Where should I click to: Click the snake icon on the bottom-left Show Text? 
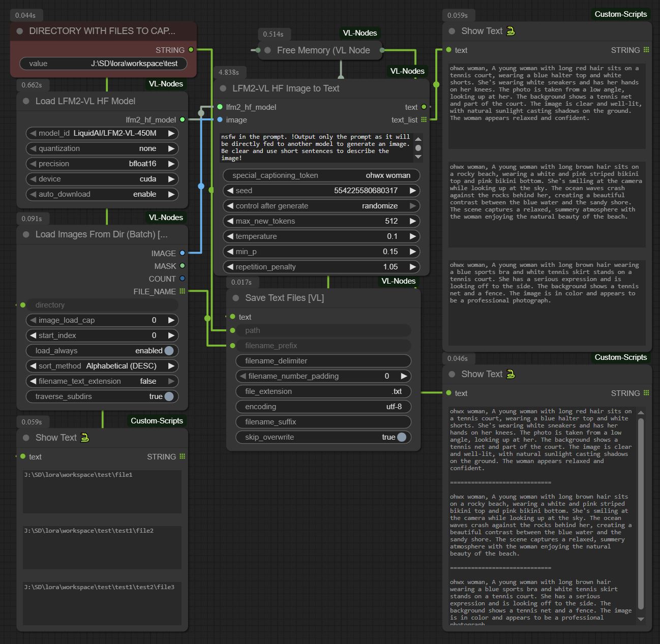tap(85, 438)
